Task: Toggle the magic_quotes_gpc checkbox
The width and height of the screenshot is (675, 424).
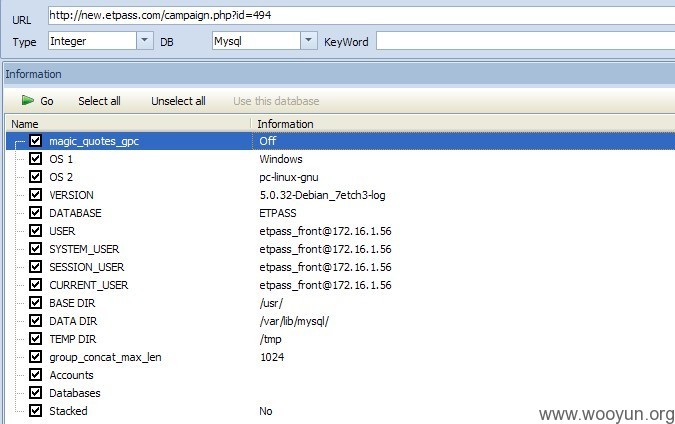Action: 35,141
